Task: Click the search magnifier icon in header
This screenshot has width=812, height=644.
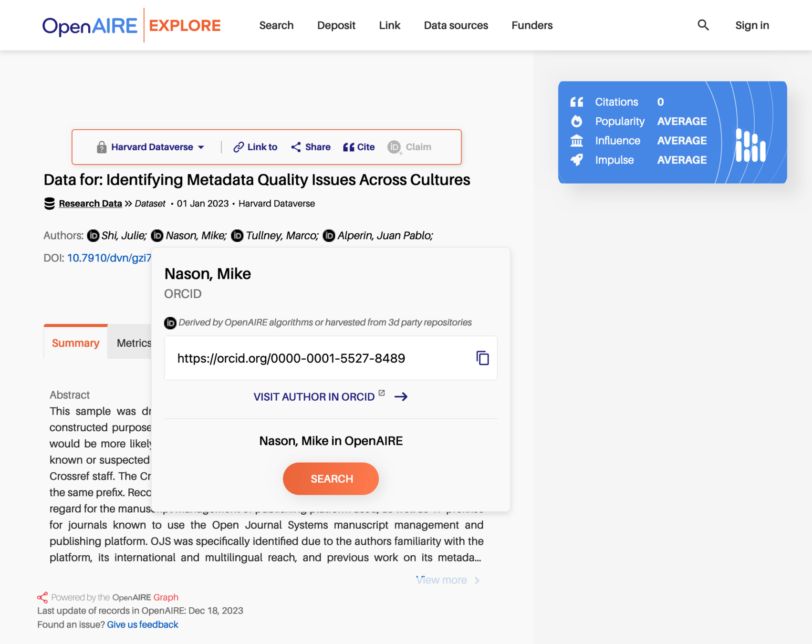Action: click(x=703, y=25)
